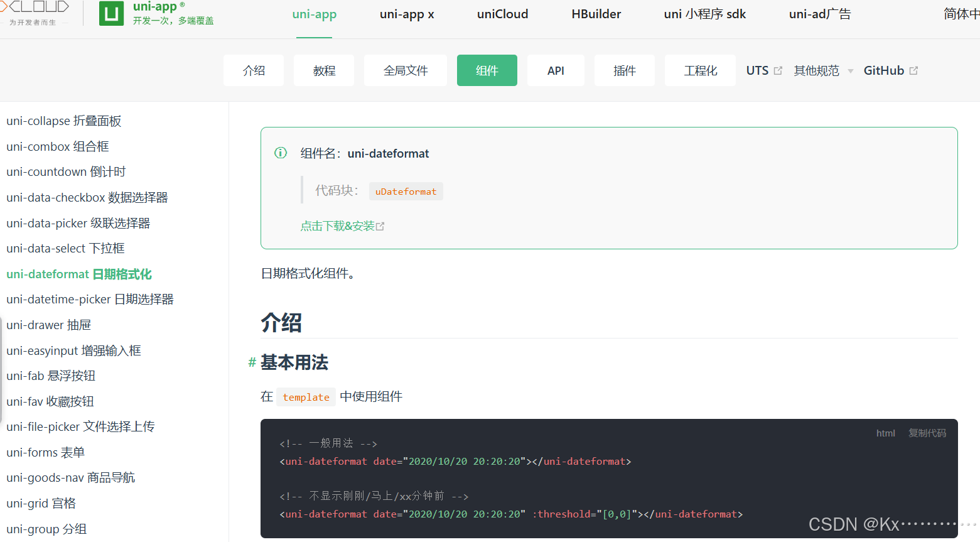Open uni-easyinput 增强输入框 in sidebar
Image resolution: width=980 pixels, height=542 pixels.
click(x=74, y=350)
